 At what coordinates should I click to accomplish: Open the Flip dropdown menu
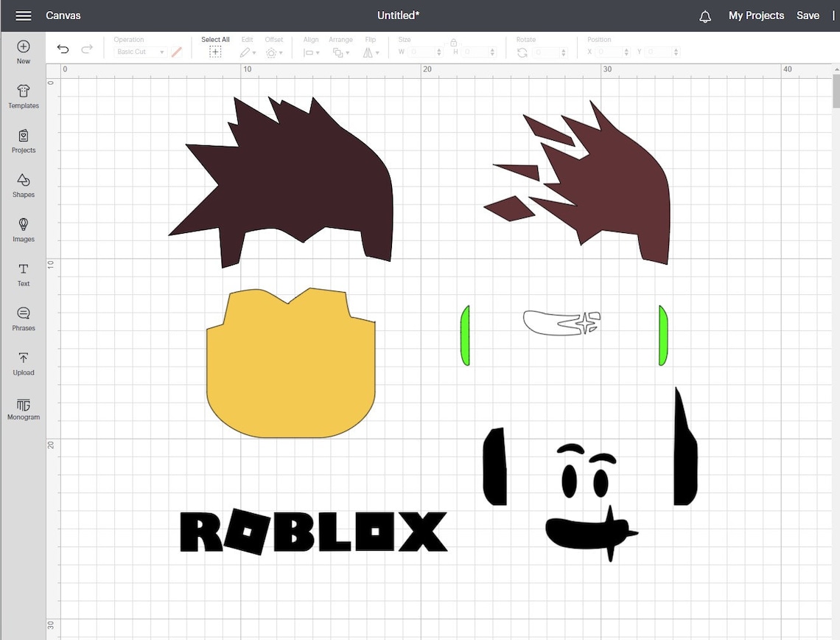(x=371, y=52)
